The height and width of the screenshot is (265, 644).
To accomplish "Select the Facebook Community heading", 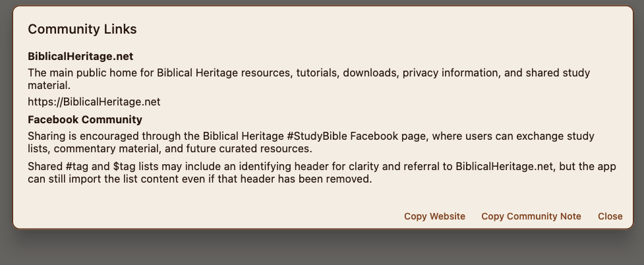I will click(85, 120).
